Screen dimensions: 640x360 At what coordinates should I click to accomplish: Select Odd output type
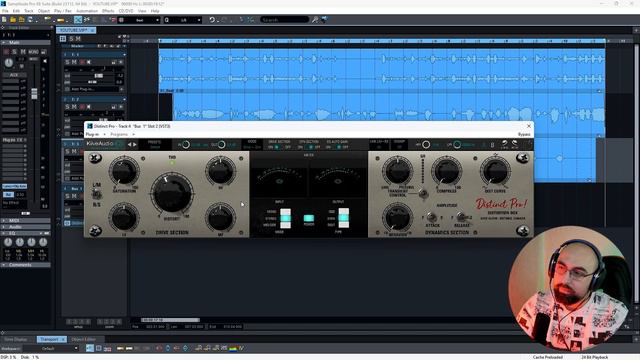pos(344,211)
